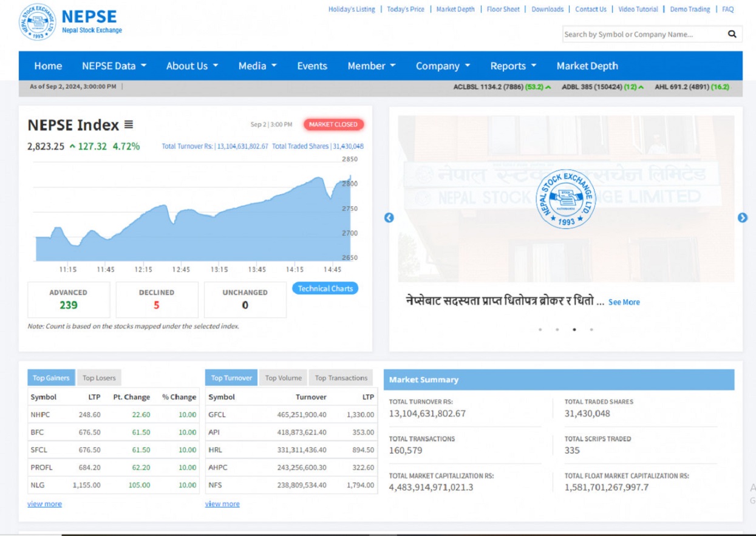The height and width of the screenshot is (536, 756).
Task: Go to previous slide with left arrow
Action: 389,218
